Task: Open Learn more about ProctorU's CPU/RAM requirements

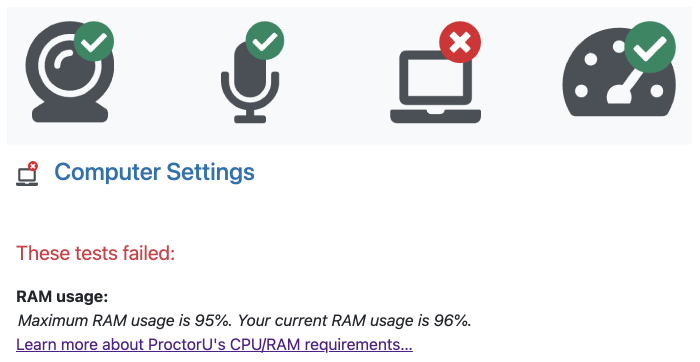Action: click(214, 345)
